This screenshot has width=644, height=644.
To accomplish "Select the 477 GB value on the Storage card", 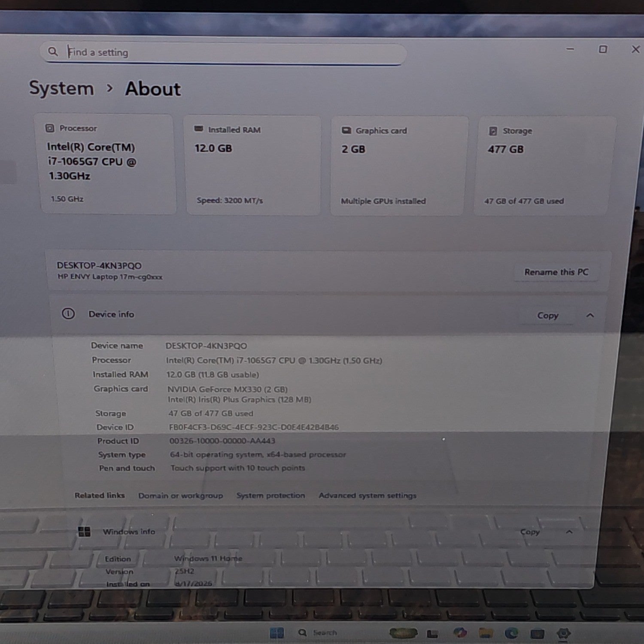I will [506, 149].
